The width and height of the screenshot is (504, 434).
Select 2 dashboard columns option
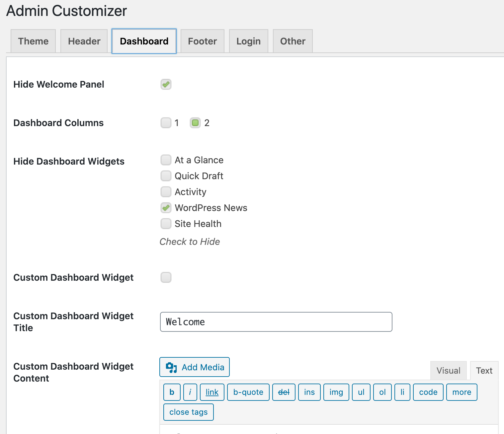click(195, 123)
